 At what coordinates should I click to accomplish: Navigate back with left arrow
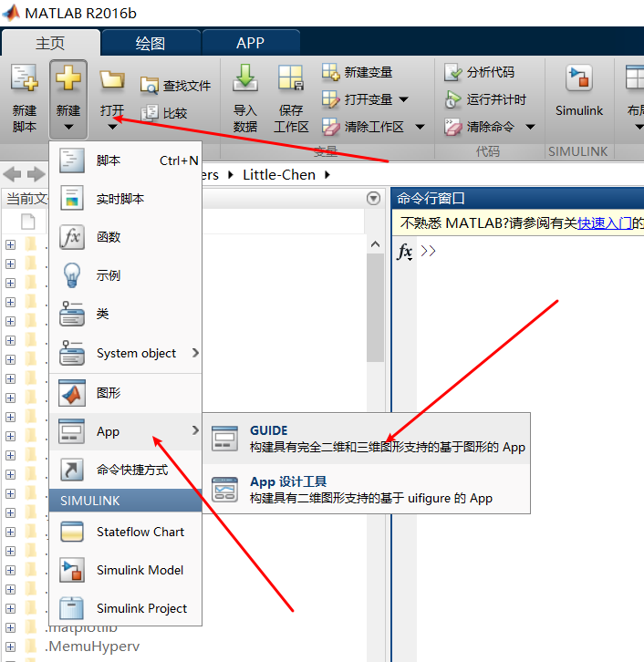coord(12,174)
